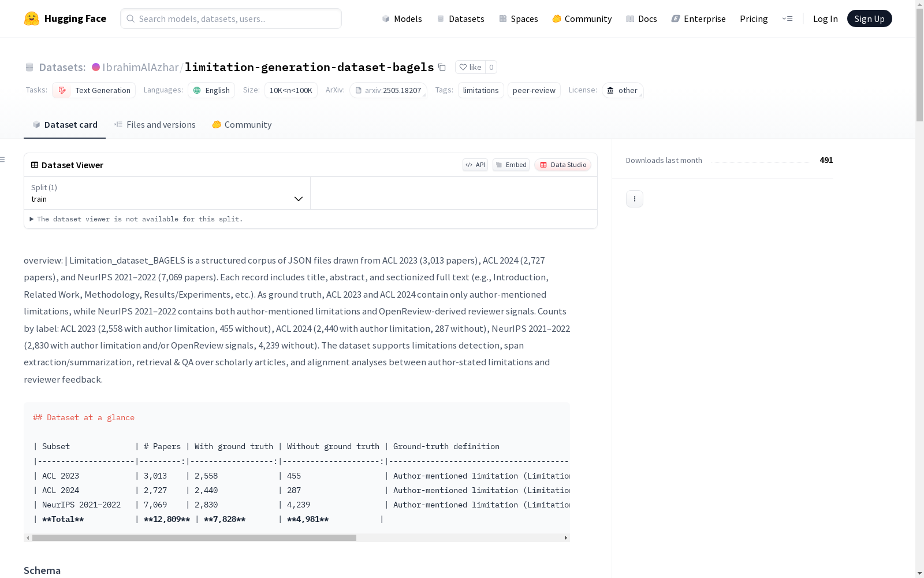The width and height of the screenshot is (924, 578).
Task: Open Datasets in top navigation
Action: 460,18
